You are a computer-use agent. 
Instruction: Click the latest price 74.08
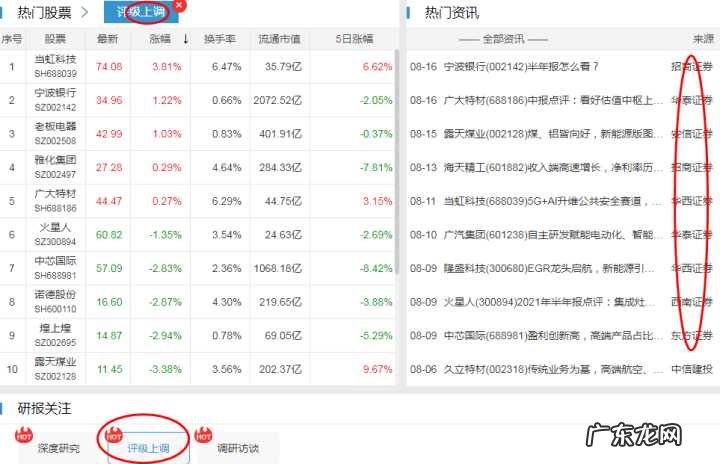coord(109,67)
